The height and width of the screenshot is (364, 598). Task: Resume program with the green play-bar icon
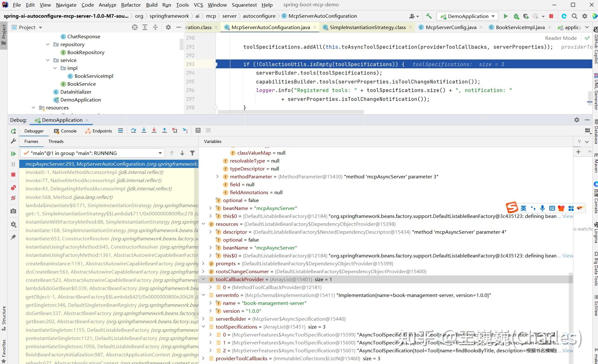[x=13, y=154]
